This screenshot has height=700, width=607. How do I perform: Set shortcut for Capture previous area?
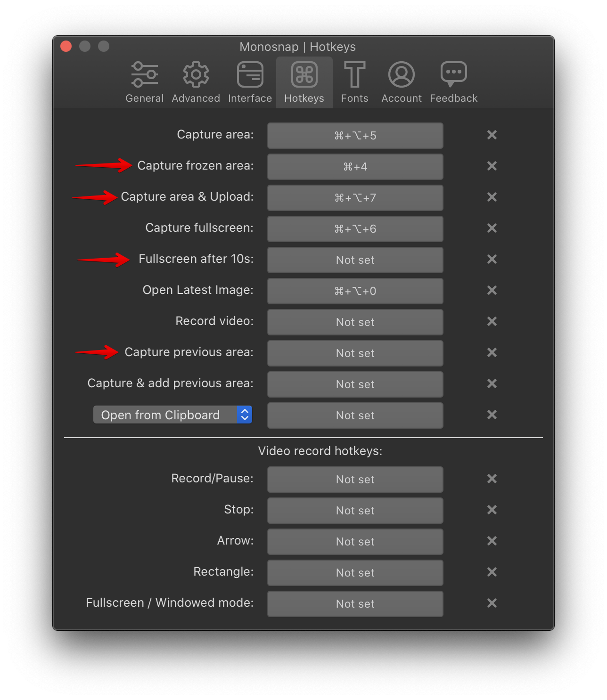[355, 353]
